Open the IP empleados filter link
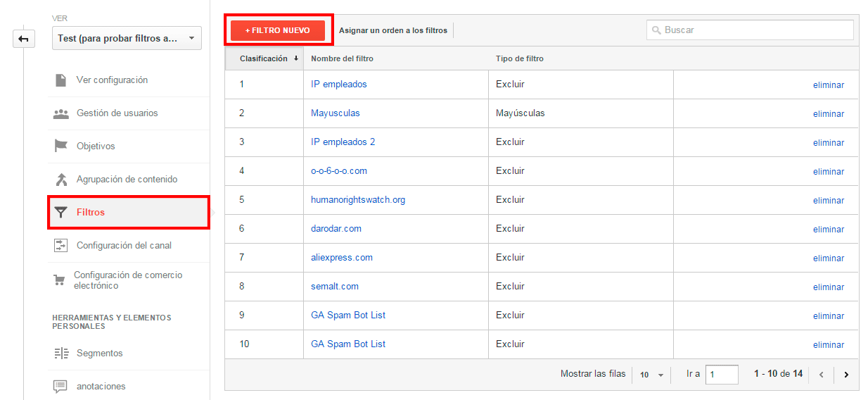The image size is (868, 400). point(338,85)
